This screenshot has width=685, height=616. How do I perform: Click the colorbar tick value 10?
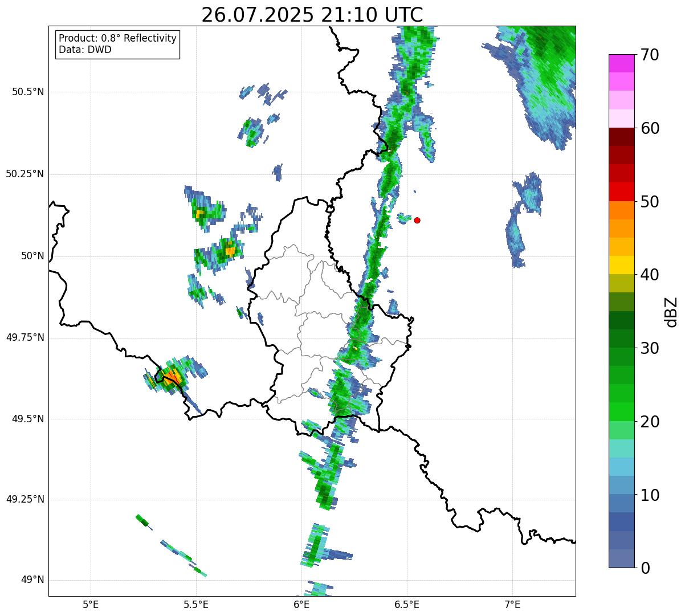click(x=650, y=495)
